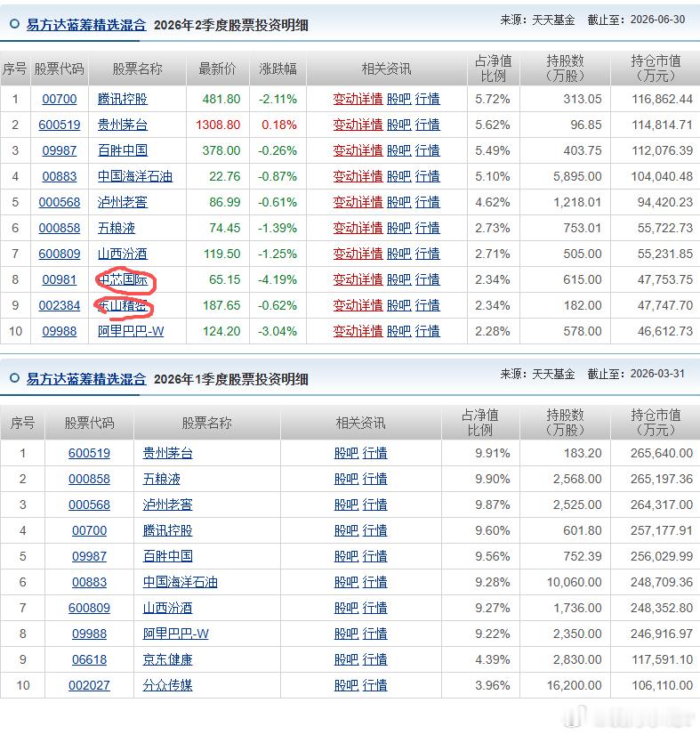This screenshot has height=735, width=700.
Task: Select 腾讯控股 latest price 481.80
Action: (221, 99)
